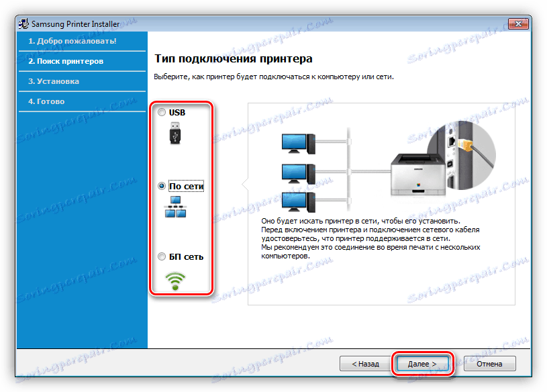Viewport: 547px width, 392px height.
Task: Click the wired network computers icon
Action: click(175, 207)
